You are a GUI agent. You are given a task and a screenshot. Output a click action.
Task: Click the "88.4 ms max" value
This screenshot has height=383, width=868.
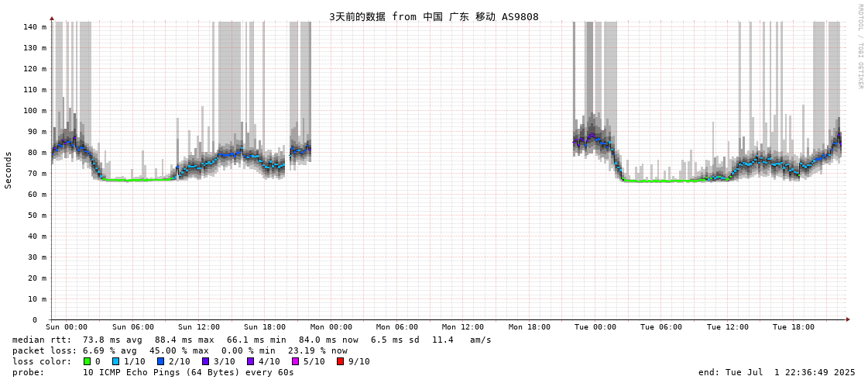coord(184,340)
